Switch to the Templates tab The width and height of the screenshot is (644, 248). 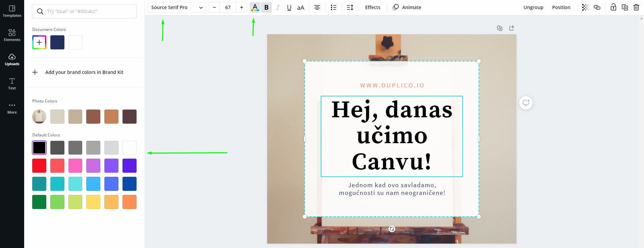(x=12, y=11)
